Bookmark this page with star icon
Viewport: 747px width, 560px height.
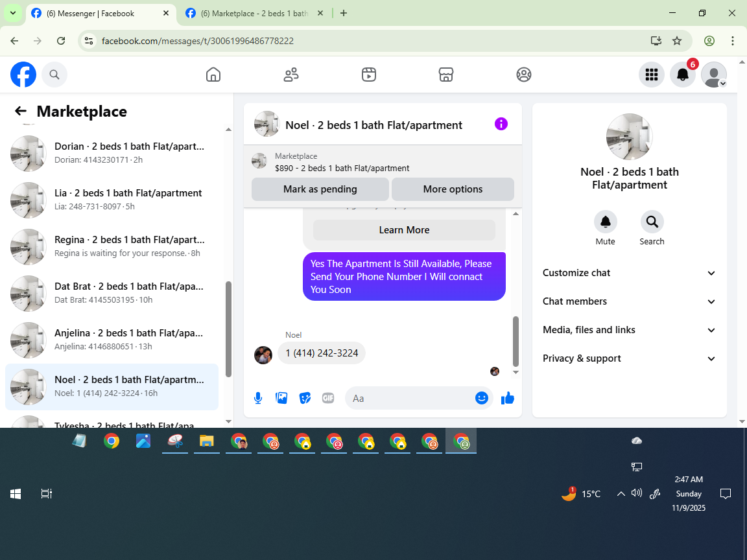coord(676,41)
